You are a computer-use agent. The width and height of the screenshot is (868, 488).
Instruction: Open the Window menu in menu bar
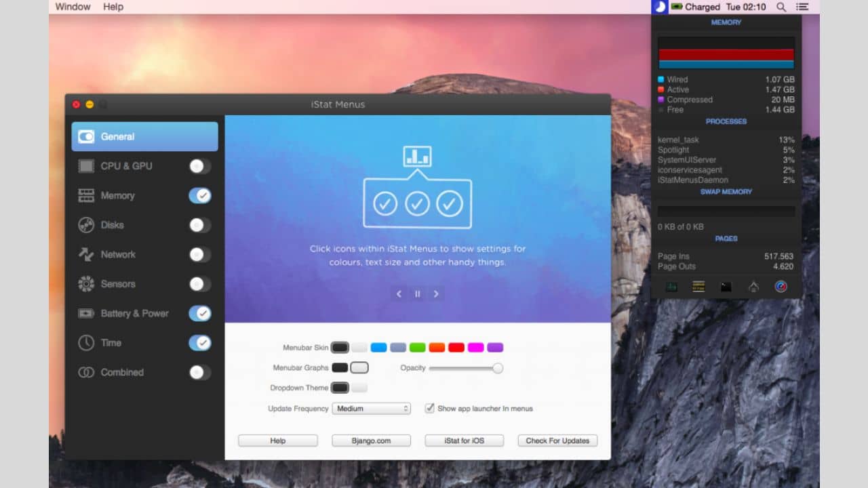click(x=73, y=7)
